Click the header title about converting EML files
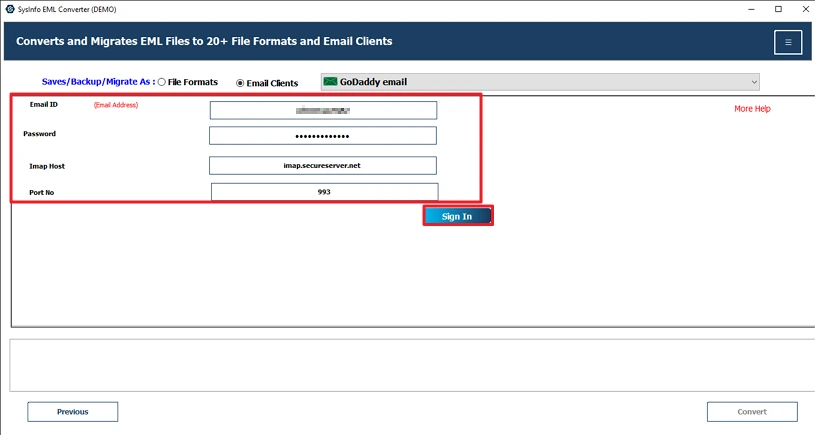Viewport: 815px width, 435px height. coord(204,41)
